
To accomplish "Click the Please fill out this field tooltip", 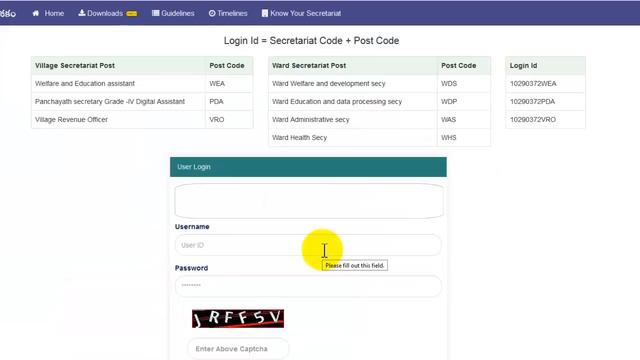I will [x=355, y=265].
